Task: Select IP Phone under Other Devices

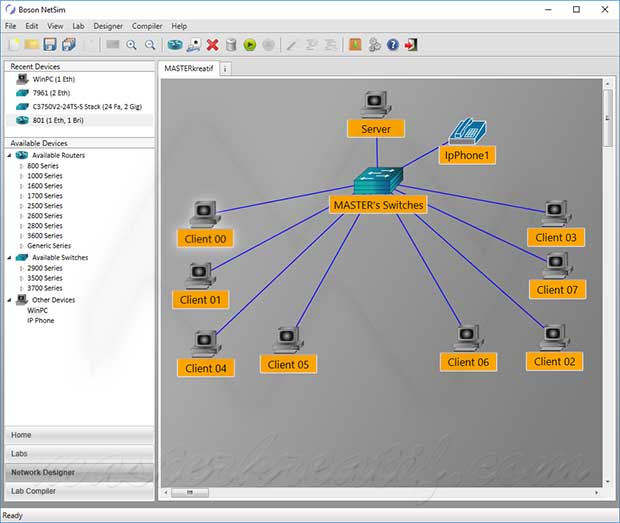Action: pos(41,321)
